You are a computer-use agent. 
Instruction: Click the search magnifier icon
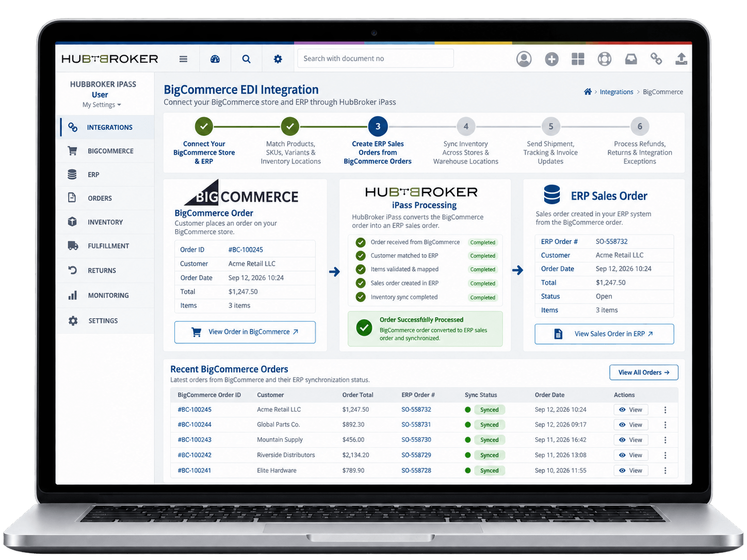[247, 59]
